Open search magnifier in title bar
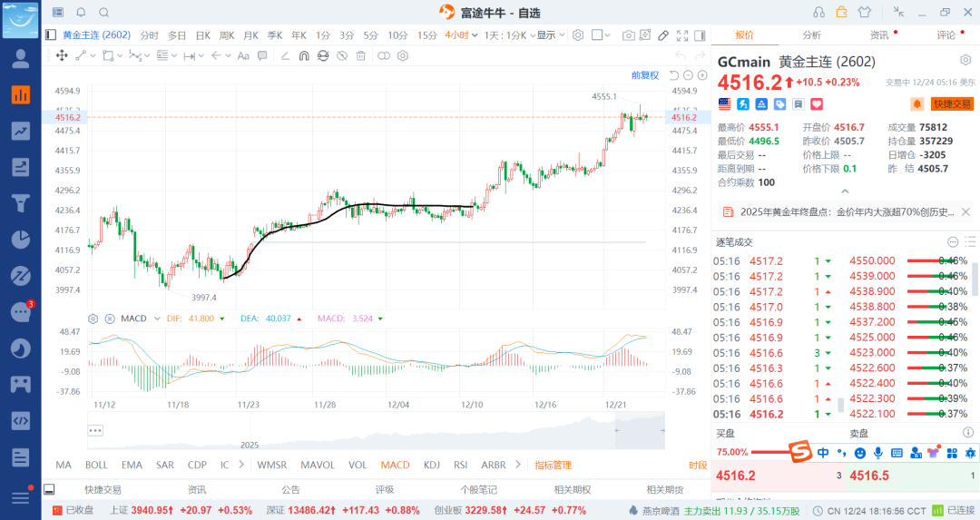980x520 pixels. (x=104, y=13)
